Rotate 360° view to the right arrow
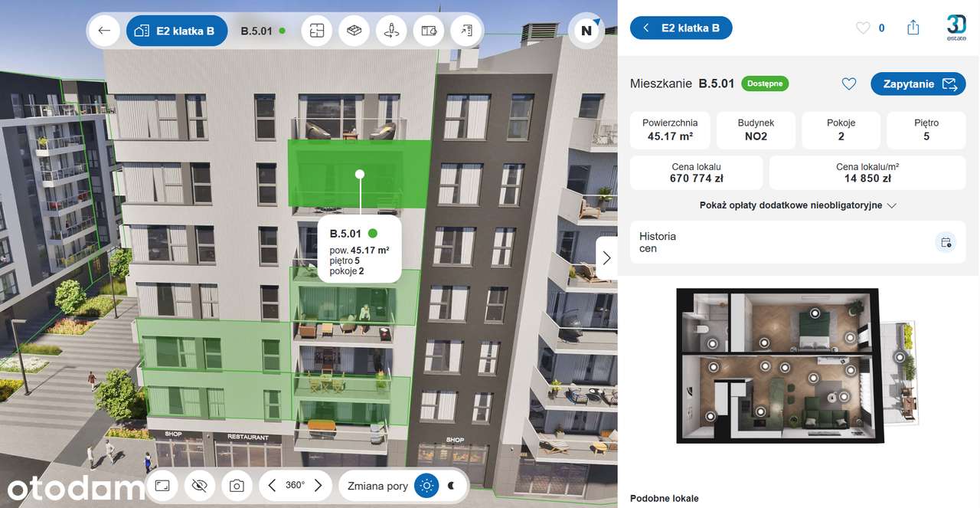This screenshot has height=508, width=980. click(318, 485)
